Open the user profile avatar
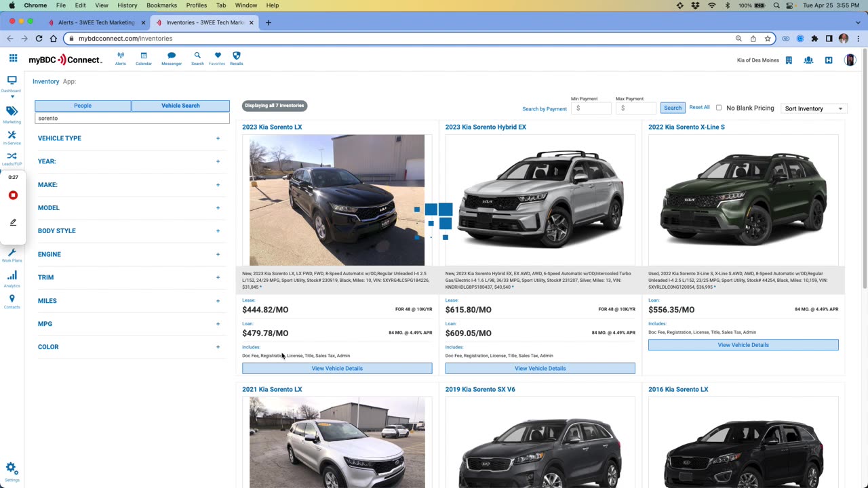The width and height of the screenshot is (868, 488). (x=850, y=60)
